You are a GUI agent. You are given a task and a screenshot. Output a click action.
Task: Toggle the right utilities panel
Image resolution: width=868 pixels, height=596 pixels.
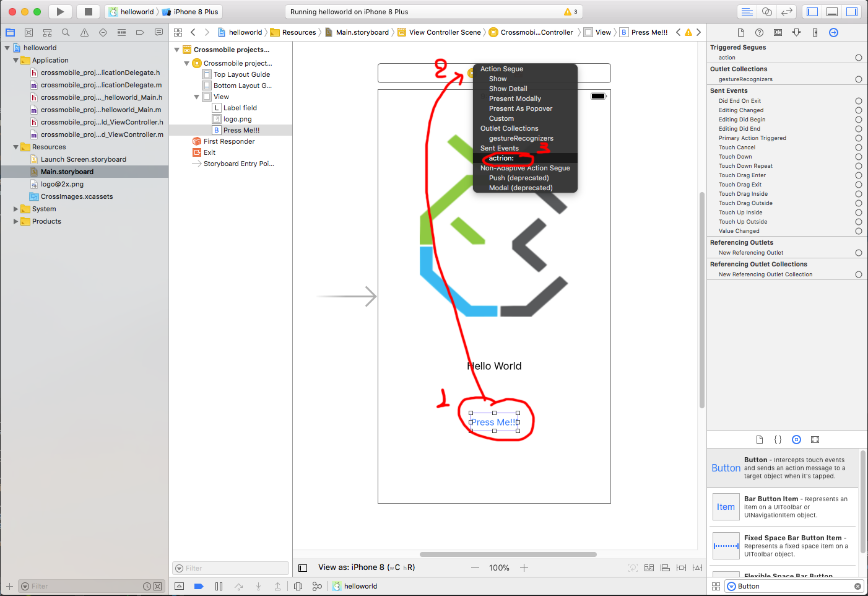click(x=852, y=12)
